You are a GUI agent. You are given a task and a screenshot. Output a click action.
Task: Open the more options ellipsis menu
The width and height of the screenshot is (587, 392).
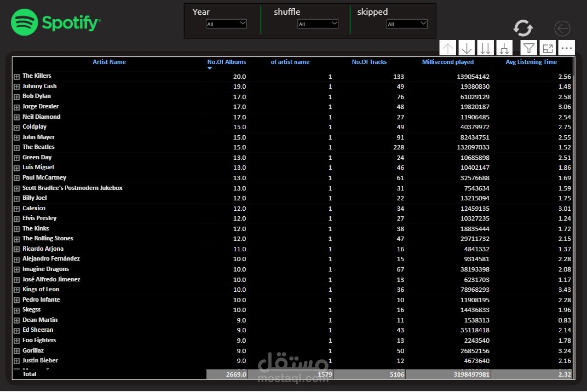point(566,48)
